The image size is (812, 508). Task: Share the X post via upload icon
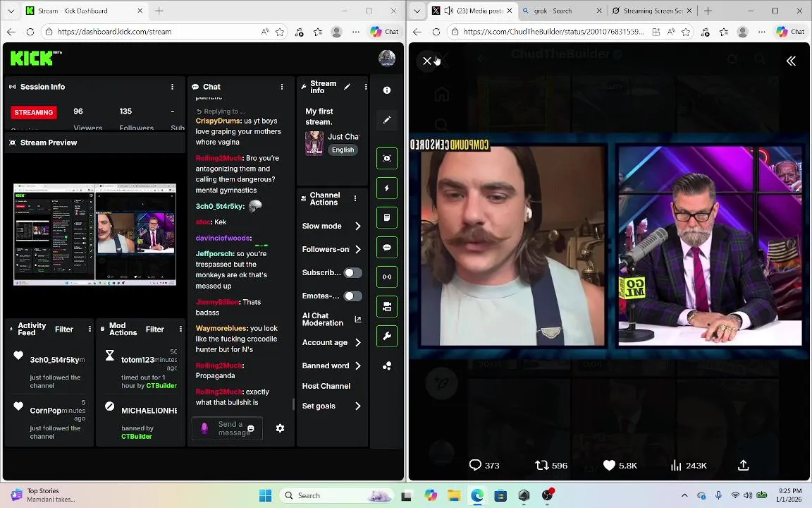[743, 465]
